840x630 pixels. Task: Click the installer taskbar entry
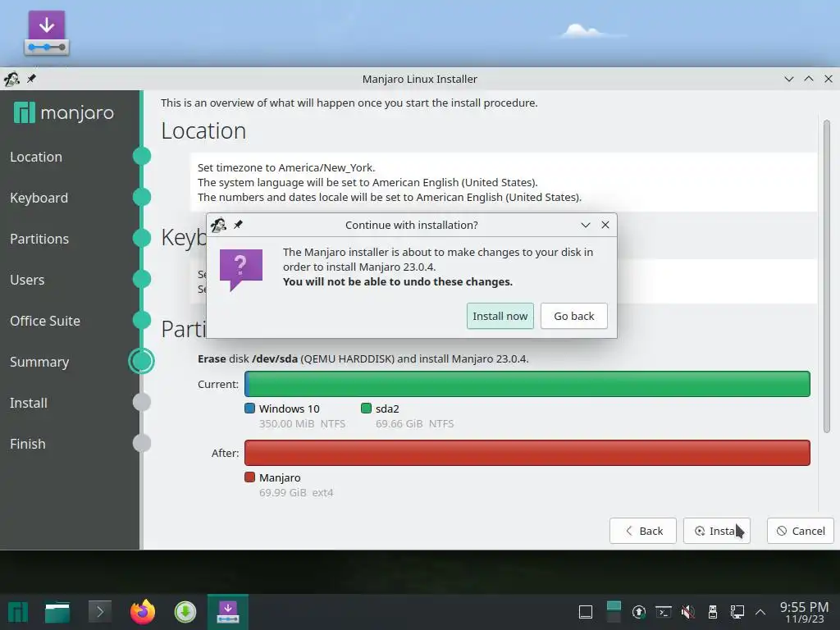click(228, 612)
